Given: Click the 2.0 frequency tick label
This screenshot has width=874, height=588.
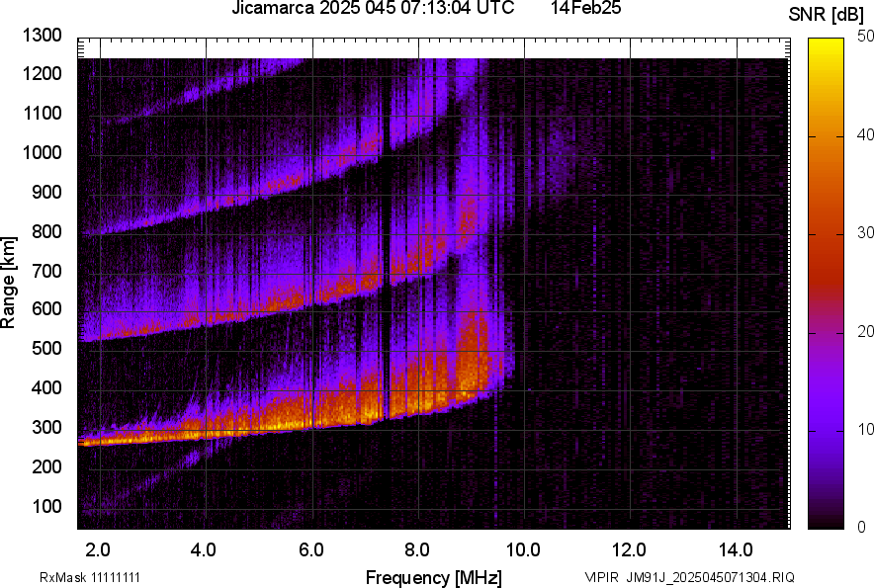Looking at the screenshot, I should (x=98, y=549).
